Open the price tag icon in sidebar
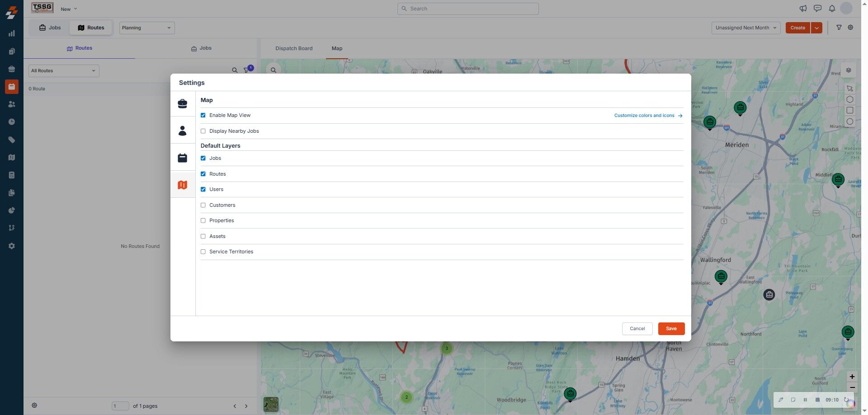Image resolution: width=868 pixels, height=415 pixels. pos(12,140)
